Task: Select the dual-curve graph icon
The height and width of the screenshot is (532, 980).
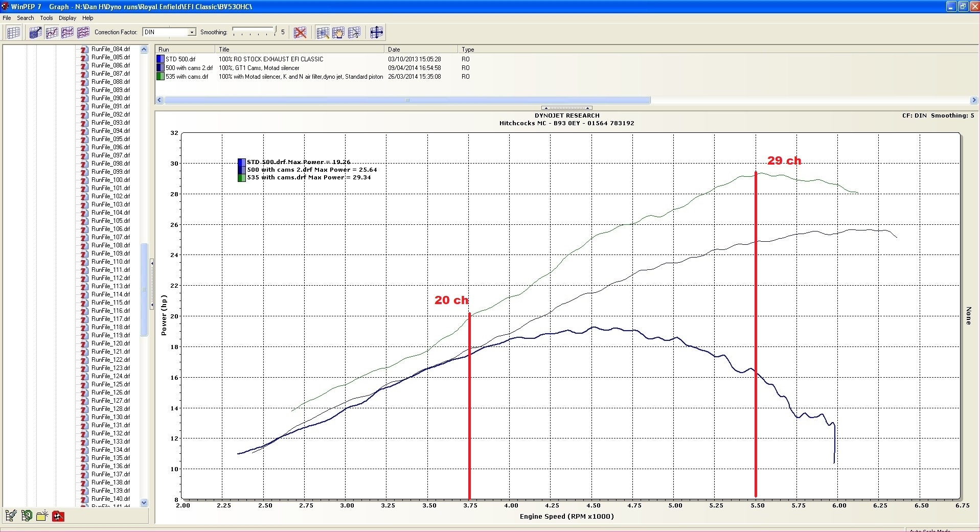Action: 67,33
